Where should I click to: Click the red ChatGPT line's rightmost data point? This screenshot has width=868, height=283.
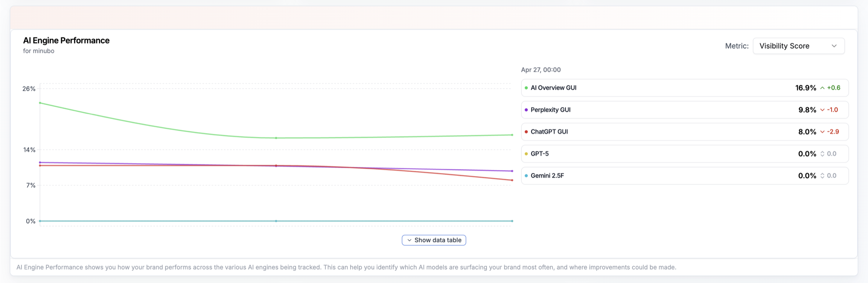pyautogui.click(x=512, y=180)
